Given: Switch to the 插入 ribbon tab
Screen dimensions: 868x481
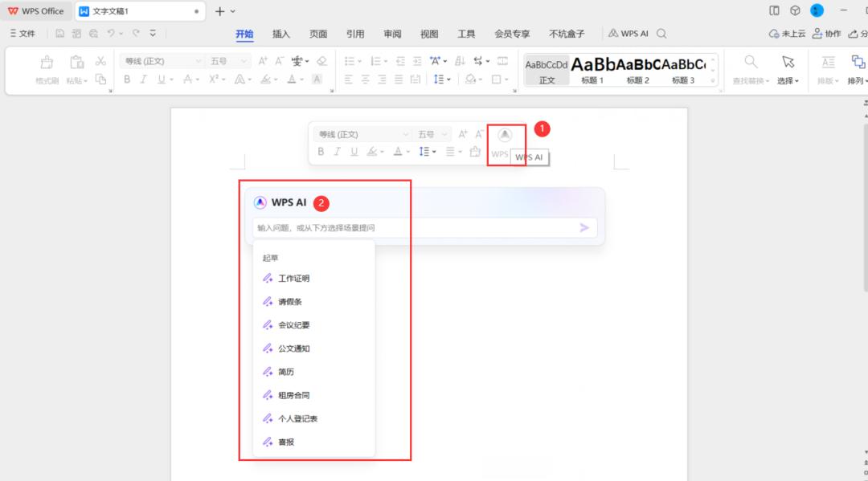Looking at the screenshot, I should click(x=280, y=34).
